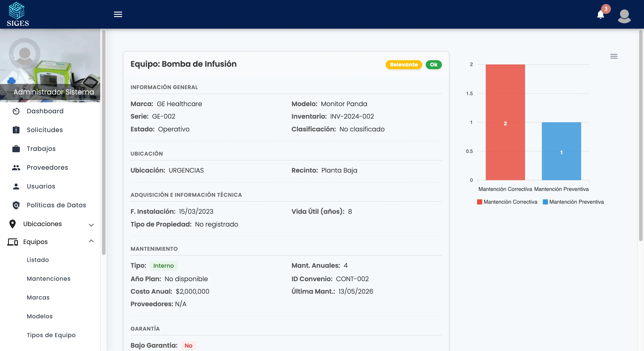This screenshot has width=644, height=351.
Task: Click the INFORMACIÓN GENERAL section header
Action: 164,87
